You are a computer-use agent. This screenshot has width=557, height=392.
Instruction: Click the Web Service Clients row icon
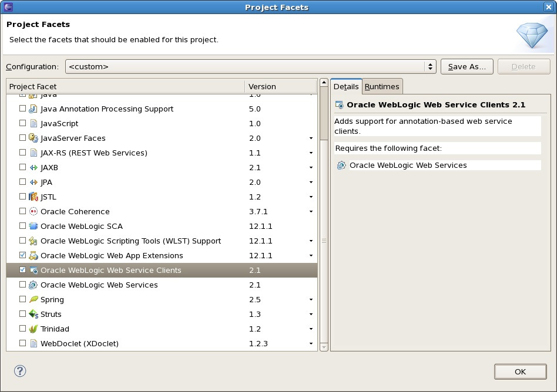click(x=33, y=271)
